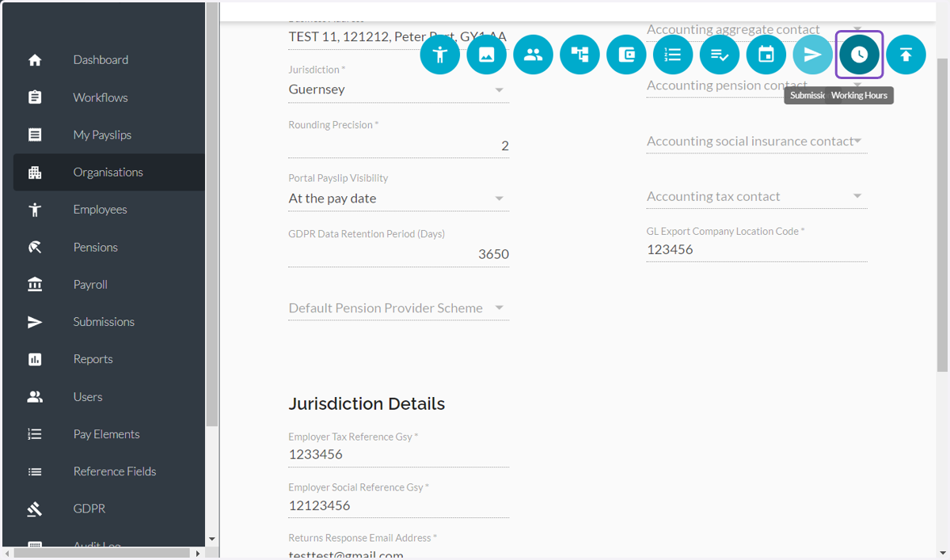
Task: Click the Pay Elements list icon
Action: pyautogui.click(x=35, y=433)
